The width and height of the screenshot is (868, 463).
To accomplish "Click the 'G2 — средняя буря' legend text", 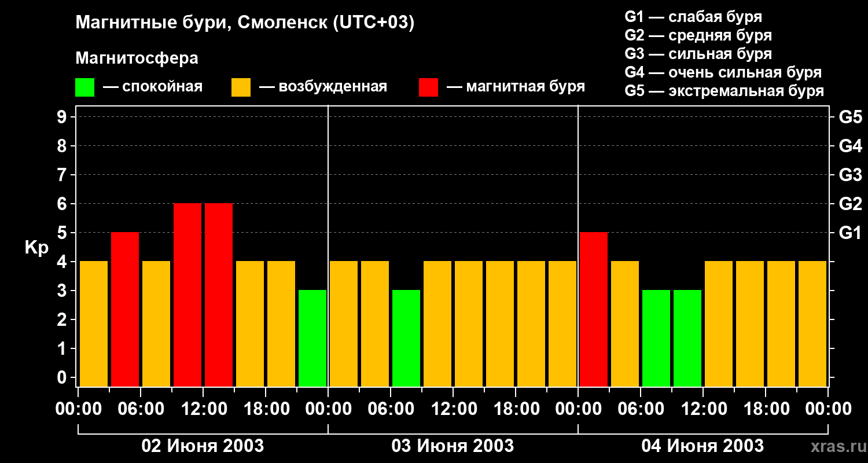I will point(698,35).
